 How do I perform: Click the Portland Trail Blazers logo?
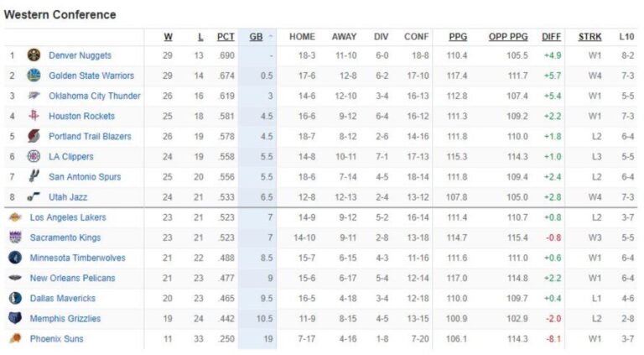coord(34,136)
